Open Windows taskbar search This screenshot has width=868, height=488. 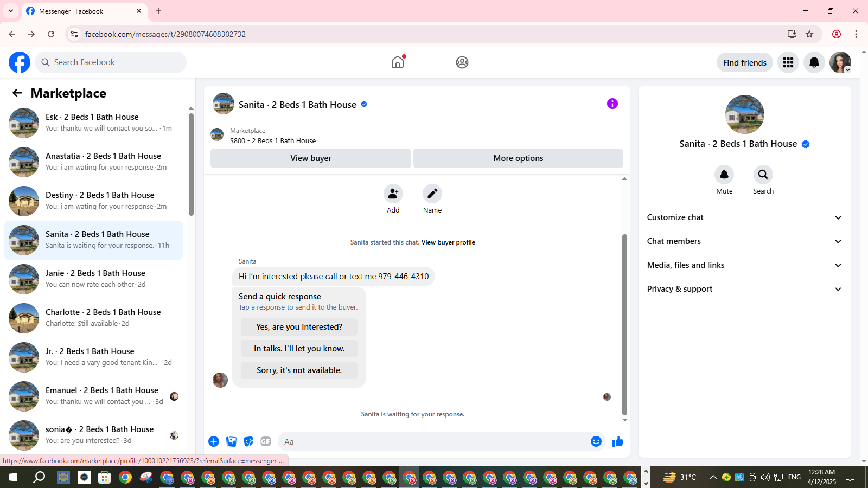(x=39, y=477)
